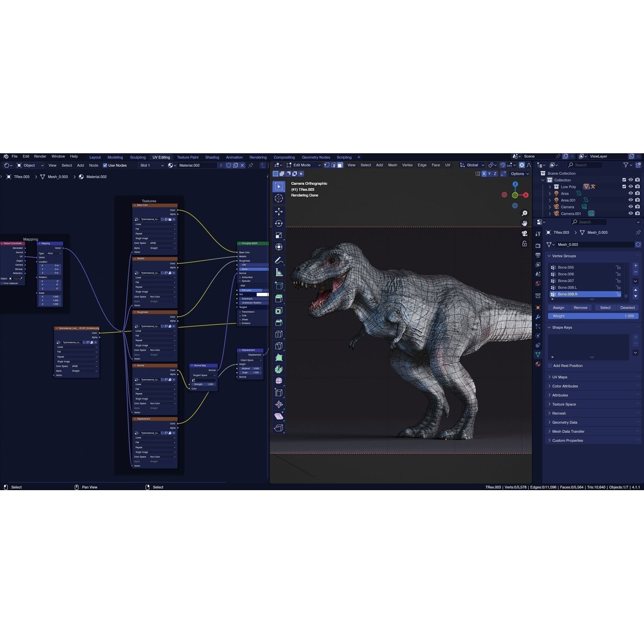Activate the Annotate pencil tool
This screenshot has width=644, height=644.
pyautogui.click(x=279, y=261)
